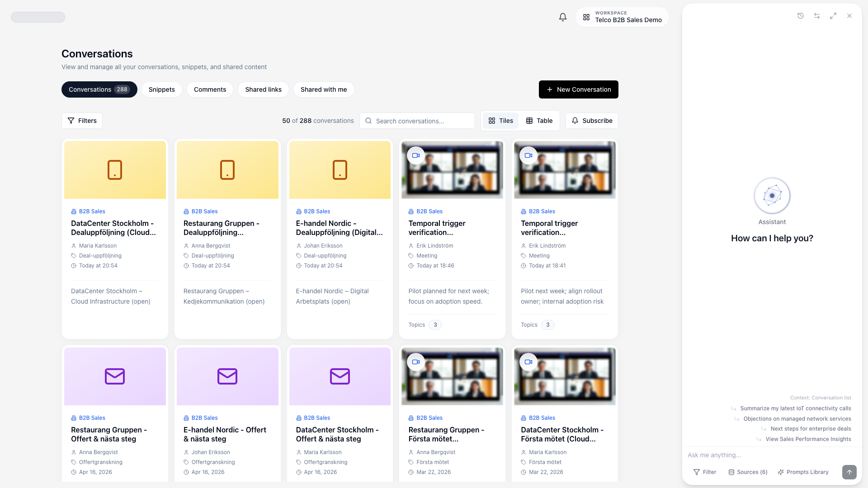Viewport: 868px width, 488px height.
Task: Click video camera icon on 18:41 Temporal trigger card
Action: pos(528,155)
